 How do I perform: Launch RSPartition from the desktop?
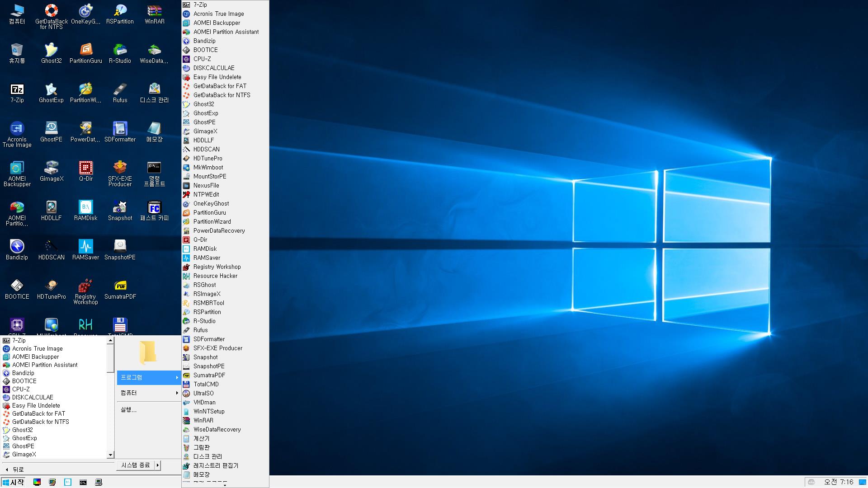(x=120, y=14)
